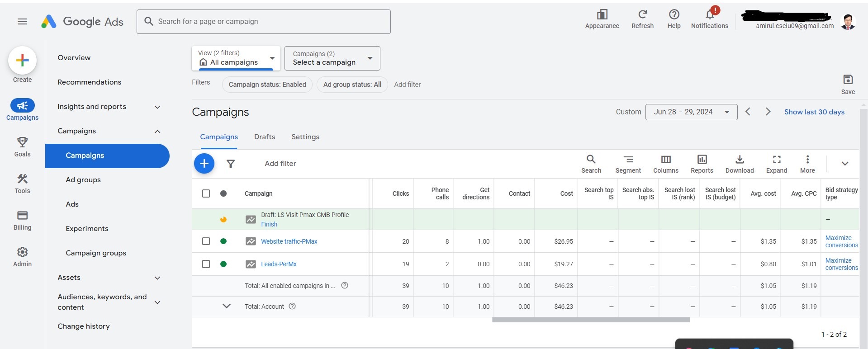Click the Create plus button
Viewport: 868px width, 349px height.
tap(22, 61)
